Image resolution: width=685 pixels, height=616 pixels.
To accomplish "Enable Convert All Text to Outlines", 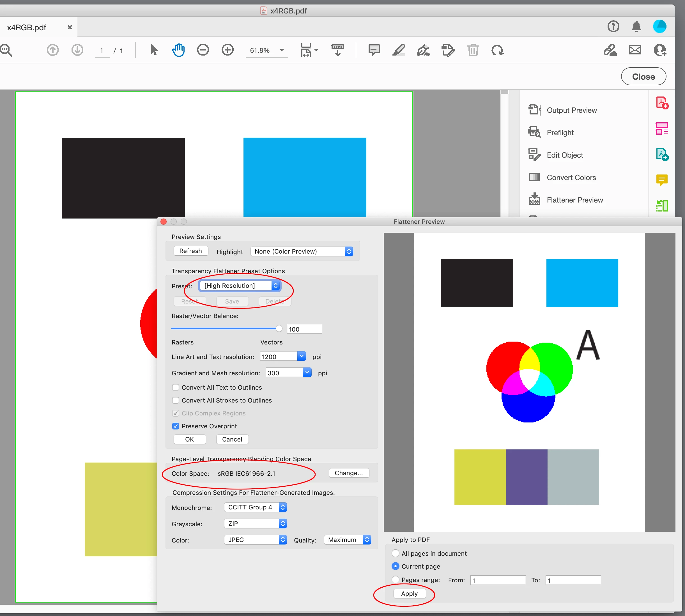I will pos(175,387).
